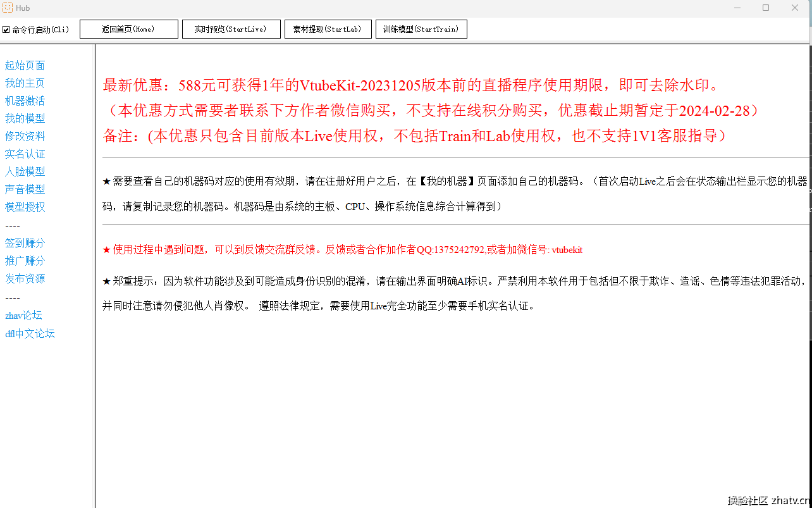Viewport: 812px width, 508px height.
Task: Open 签到赚分 link
Action: click(25, 244)
